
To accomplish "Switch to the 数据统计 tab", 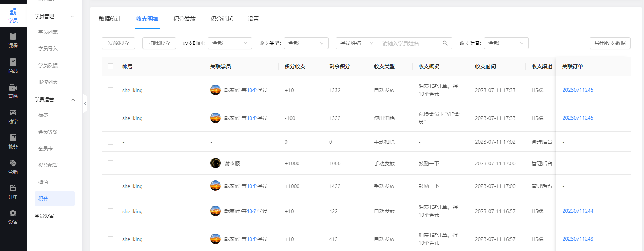I will [x=110, y=19].
